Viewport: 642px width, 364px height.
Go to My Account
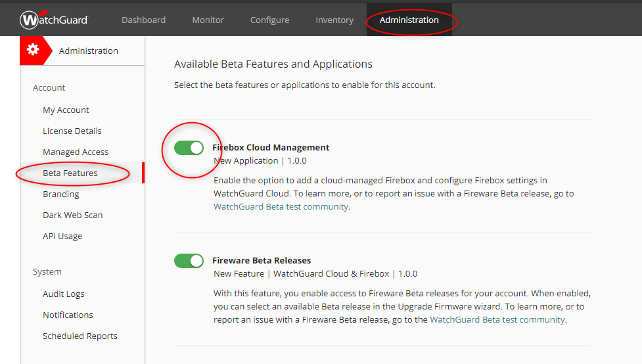click(66, 110)
